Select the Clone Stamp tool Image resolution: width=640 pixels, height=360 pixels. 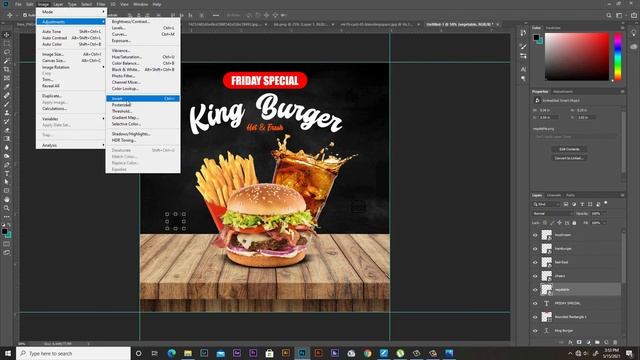coord(7,113)
